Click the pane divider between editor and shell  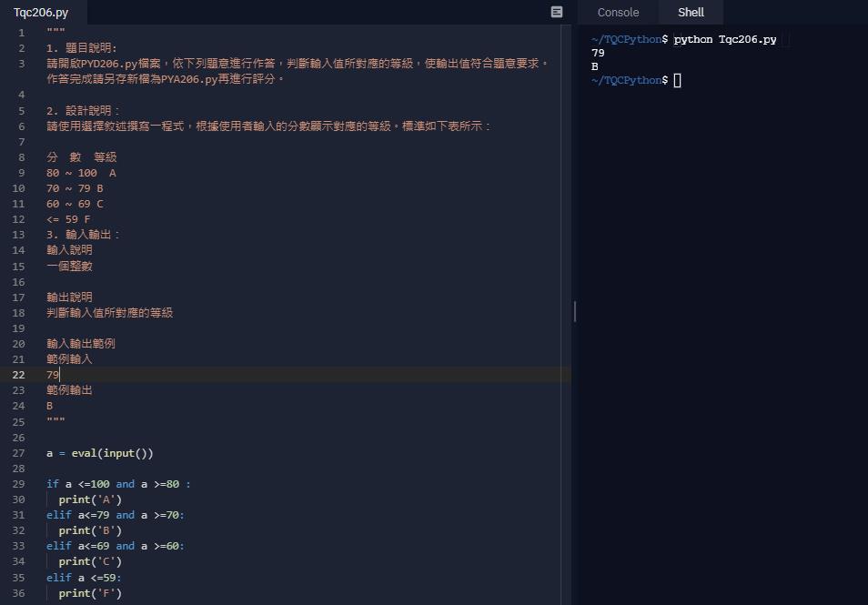pyautogui.click(x=574, y=311)
